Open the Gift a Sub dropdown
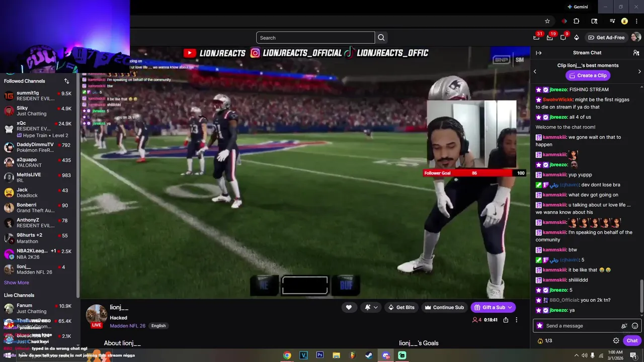 (x=493, y=307)
